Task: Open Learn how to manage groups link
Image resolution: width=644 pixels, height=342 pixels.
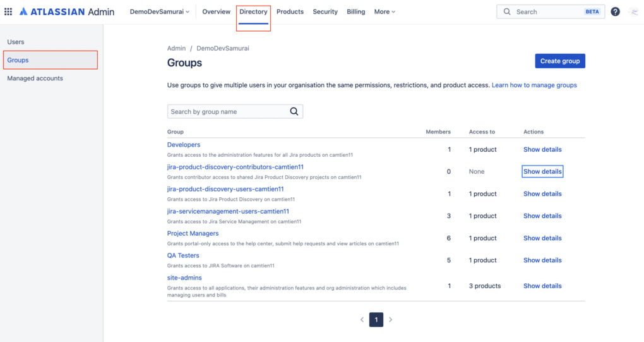Action: (x=534, y=85)
